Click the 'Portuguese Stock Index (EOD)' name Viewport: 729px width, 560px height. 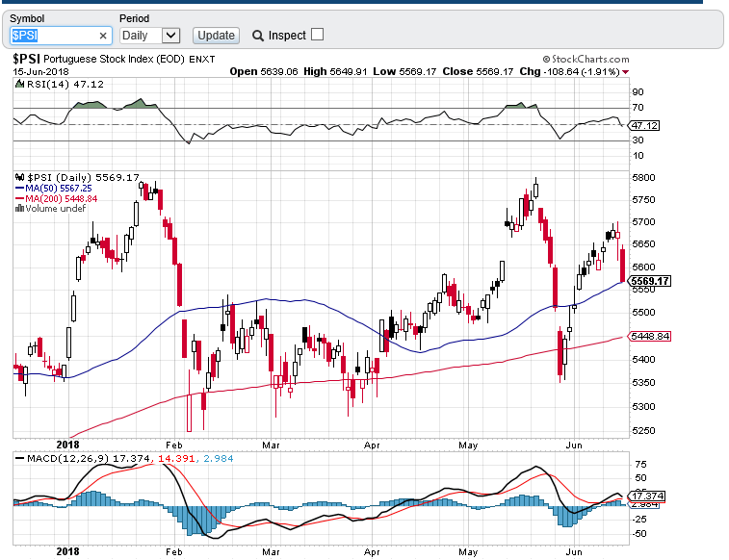click(x=114, y=59)
